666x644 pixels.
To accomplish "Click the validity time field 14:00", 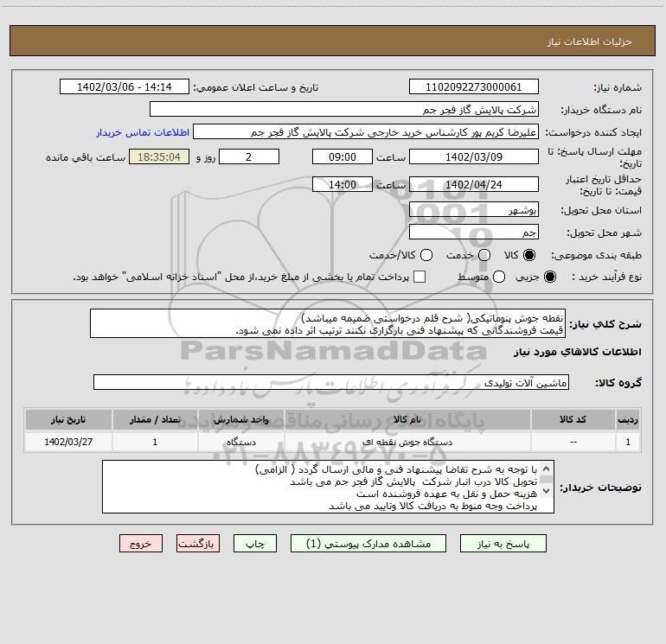I will point(343,184).
